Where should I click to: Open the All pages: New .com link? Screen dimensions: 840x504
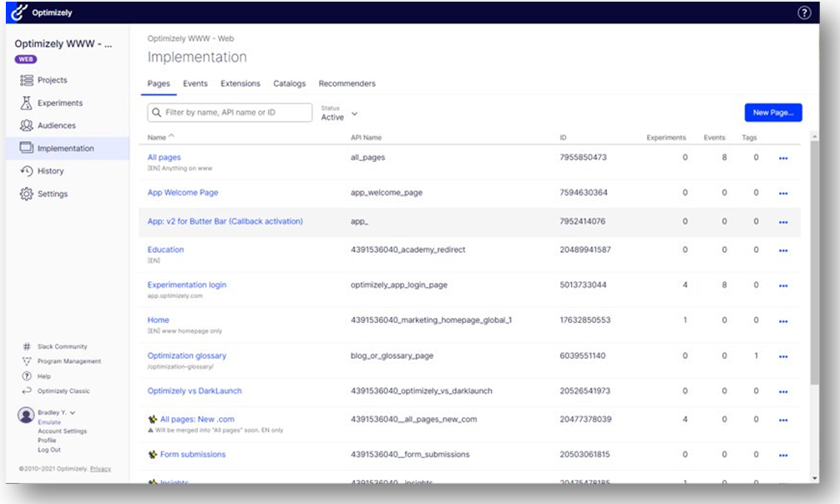(197, 420)
